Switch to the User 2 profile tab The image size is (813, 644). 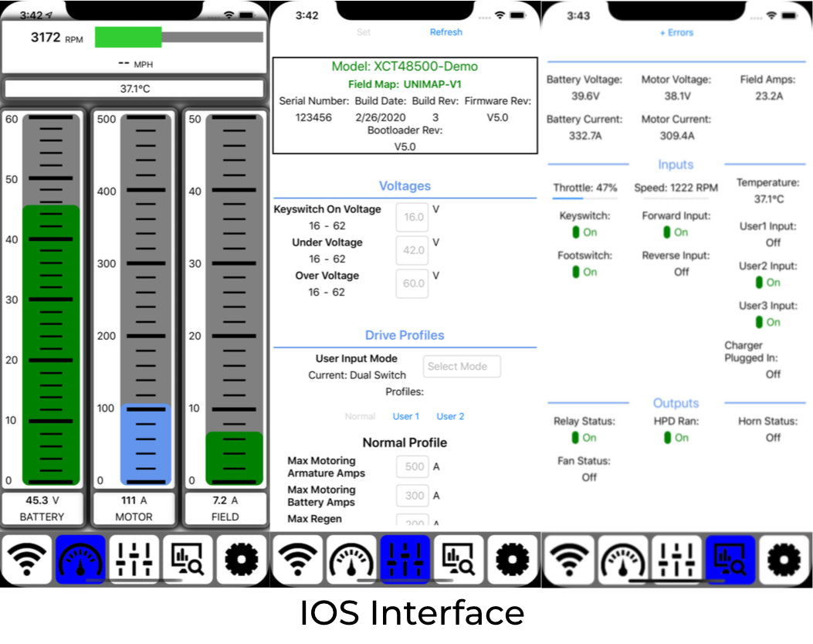[x=450, y=416]
